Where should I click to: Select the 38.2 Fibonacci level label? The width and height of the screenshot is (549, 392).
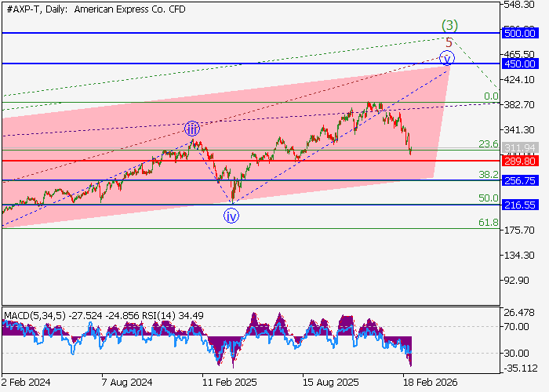pos(489,174)
